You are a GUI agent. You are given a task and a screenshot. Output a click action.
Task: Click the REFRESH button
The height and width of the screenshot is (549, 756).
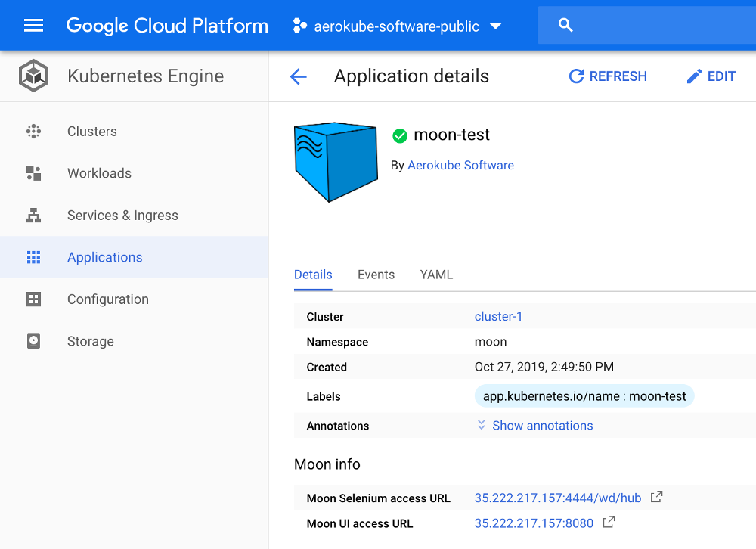point(608,76)
